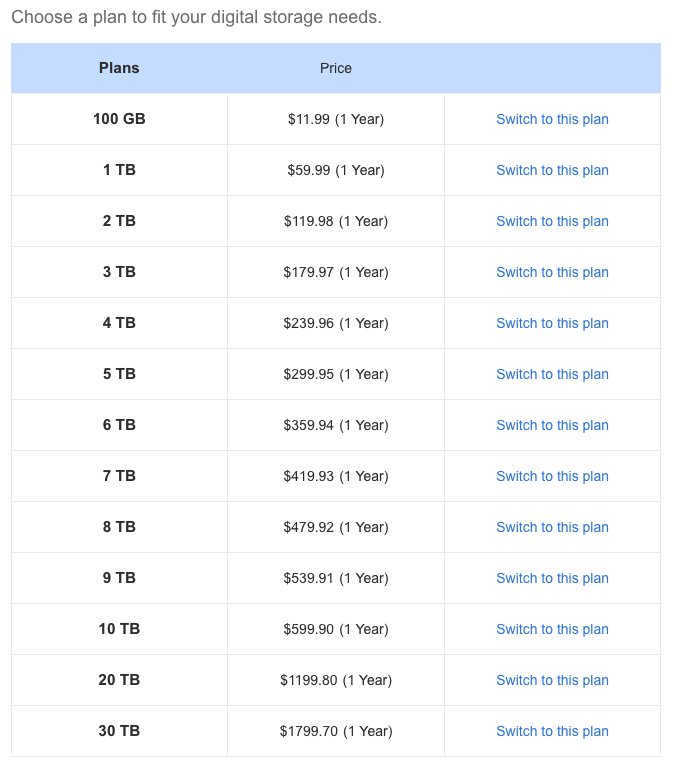Viewport: 677px width, 769px height.
Task: Switch to the 30 TB plan
Action: tap(552, 731)
